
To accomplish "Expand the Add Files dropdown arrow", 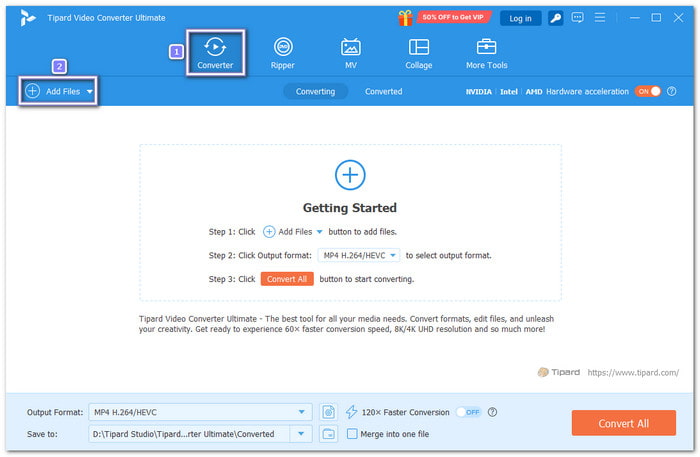I will pos(90,91).
